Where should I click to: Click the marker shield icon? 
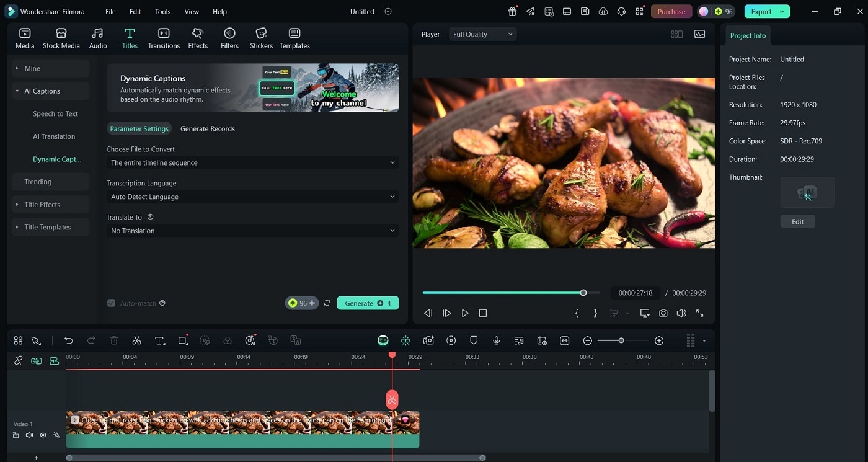pyautogui.click(x=474, y=340)
